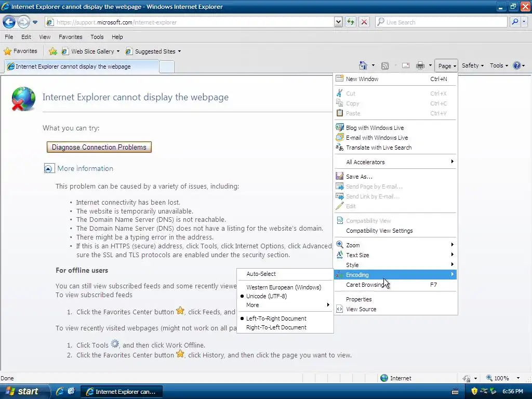Open the Style submenu

[395, 265]
